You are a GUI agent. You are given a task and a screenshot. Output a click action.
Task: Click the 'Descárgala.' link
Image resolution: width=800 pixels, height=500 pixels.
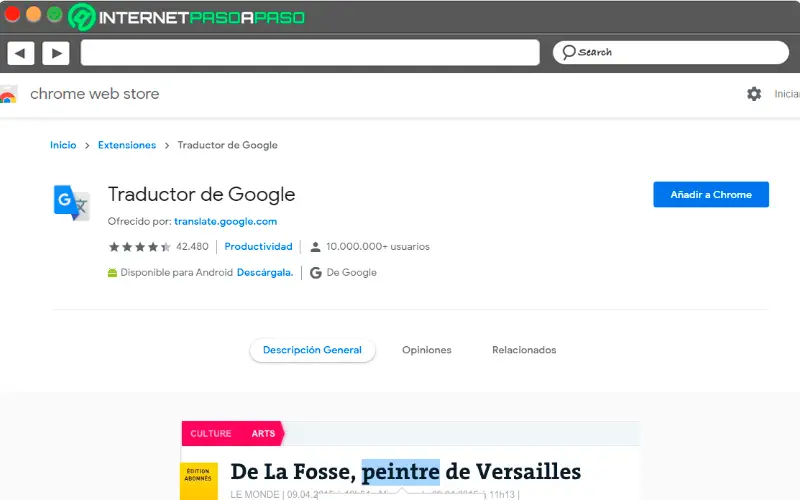point(265,272)
